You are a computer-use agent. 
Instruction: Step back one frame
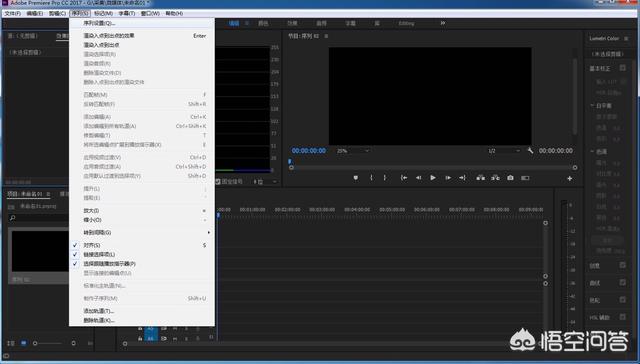pyautogui.click(x=418, y=178)
